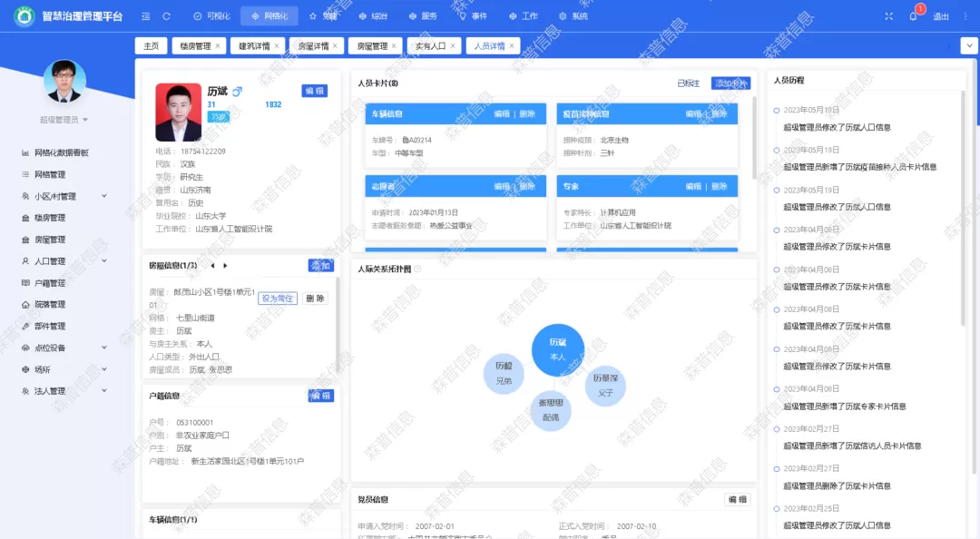Screen dimensions: 980x539
Task: Click the 添加卡片 button
Action: pos(730,83)
